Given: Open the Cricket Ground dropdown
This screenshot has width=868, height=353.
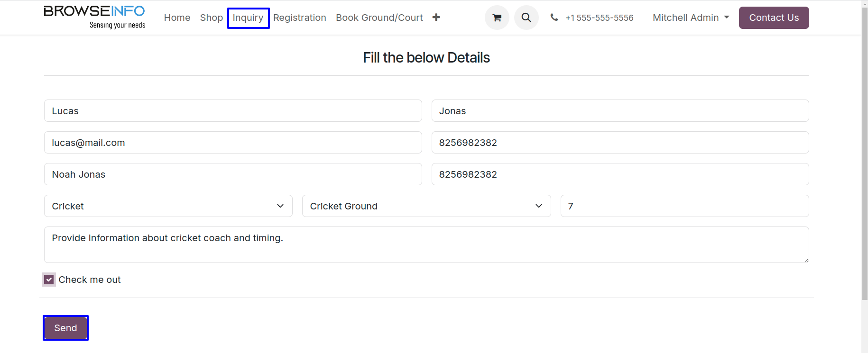Looking at the screenshot, I should [x=426, y=206].
